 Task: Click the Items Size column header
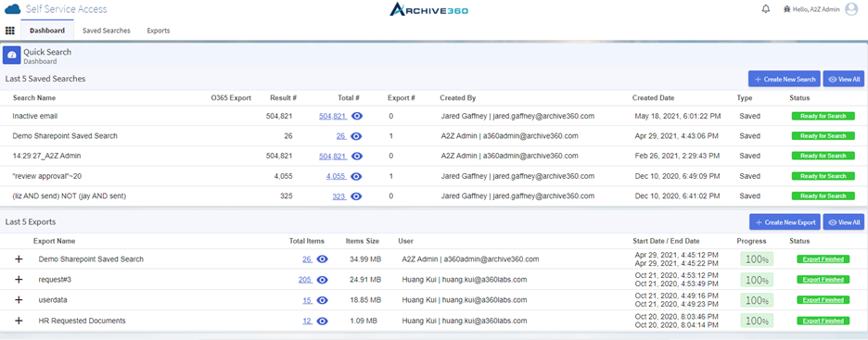pyautogui.click(x=363, y=241)
